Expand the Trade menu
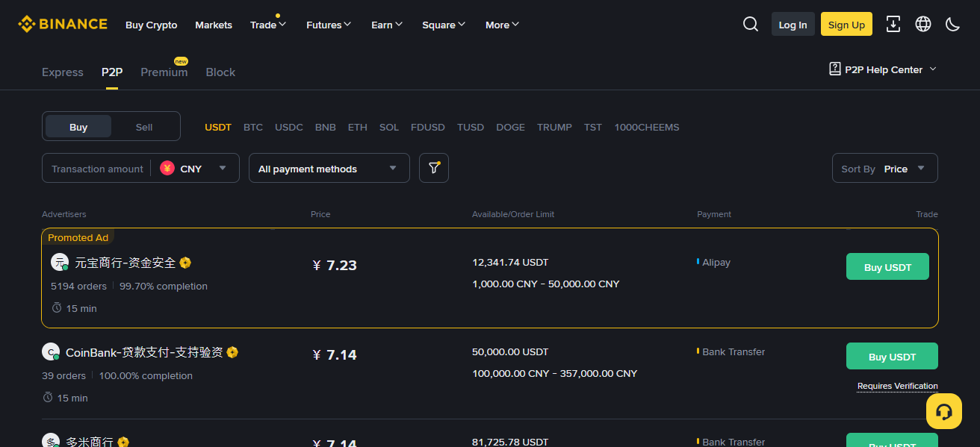This screenshot has width=980, height=447. [268, 25]
